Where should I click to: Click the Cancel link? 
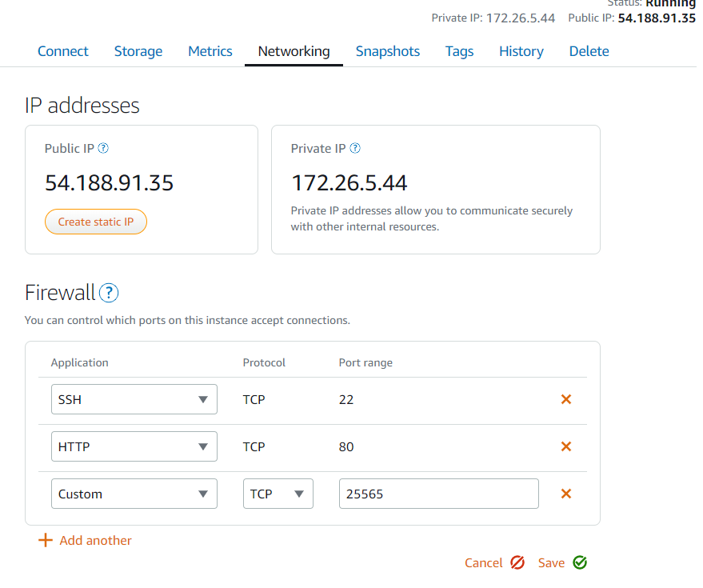point(483,563)
